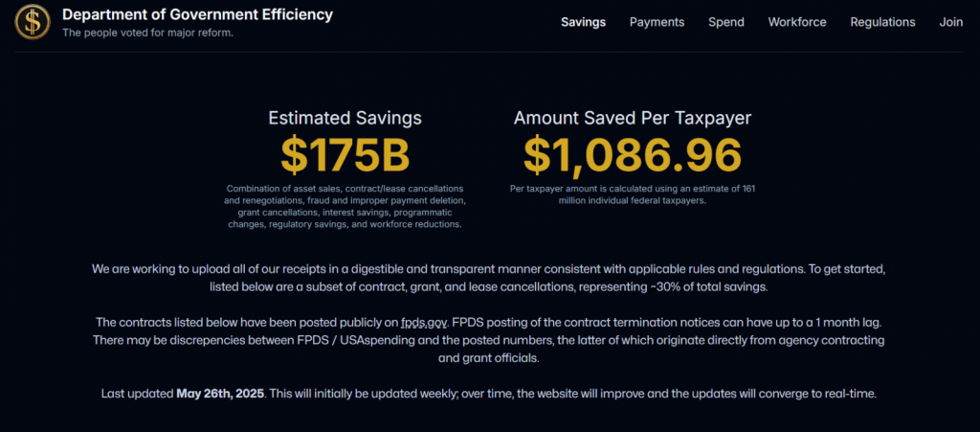This screenshot has width=980, height=432.
Task: Follow the fpds.gov hyperlink
Action: (x=424, y=323)
